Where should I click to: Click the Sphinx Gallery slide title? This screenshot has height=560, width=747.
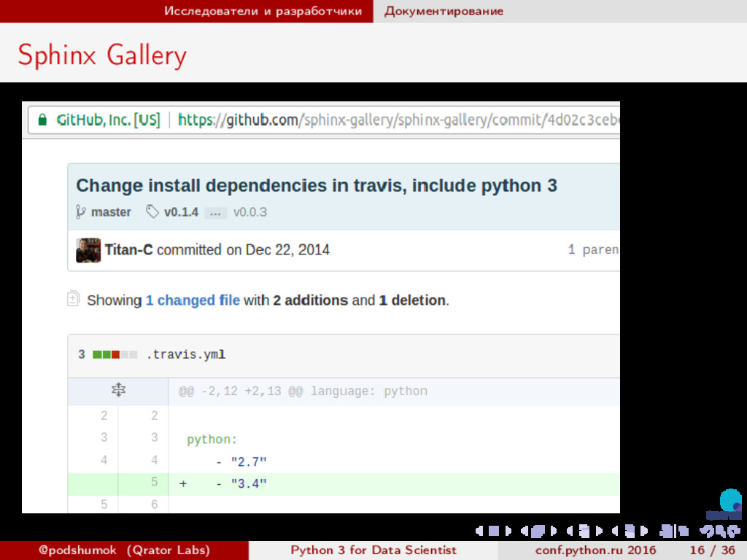(102, 55)
